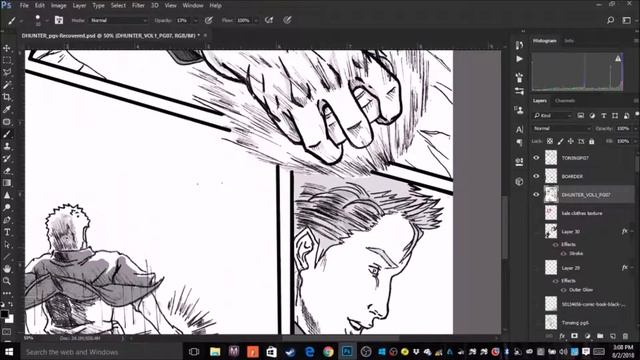Open the Actions panel play icon

[x=519, y=59]
